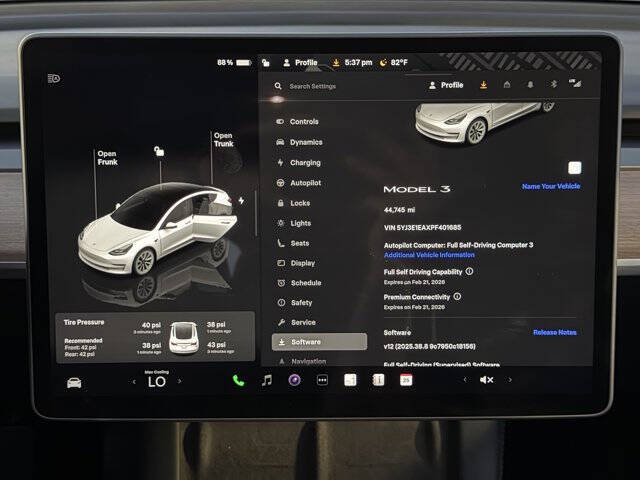Click Name Your Vehicle link
The width and height of the screenshot is (640, 480).
551,186
